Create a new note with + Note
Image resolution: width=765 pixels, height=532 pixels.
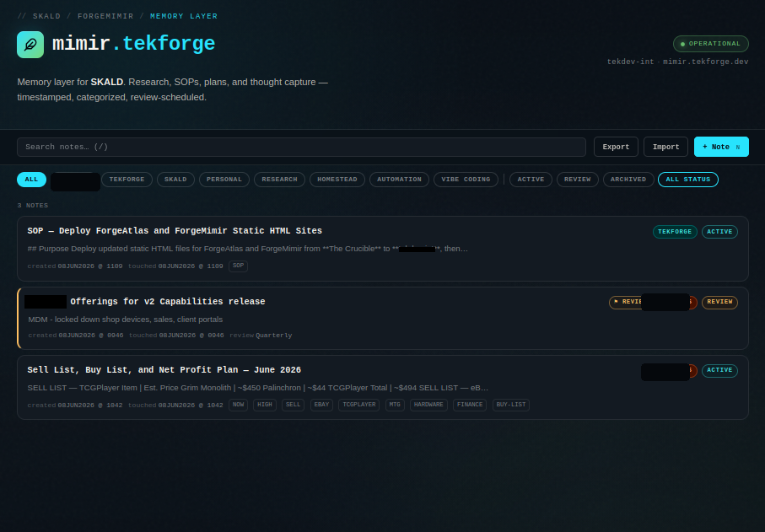pos(721,147)
